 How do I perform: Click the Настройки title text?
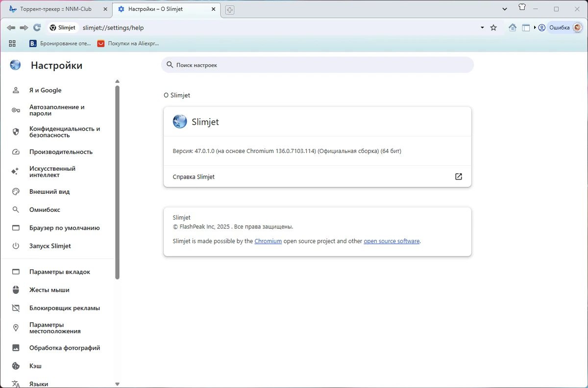(x=56, y=65)
